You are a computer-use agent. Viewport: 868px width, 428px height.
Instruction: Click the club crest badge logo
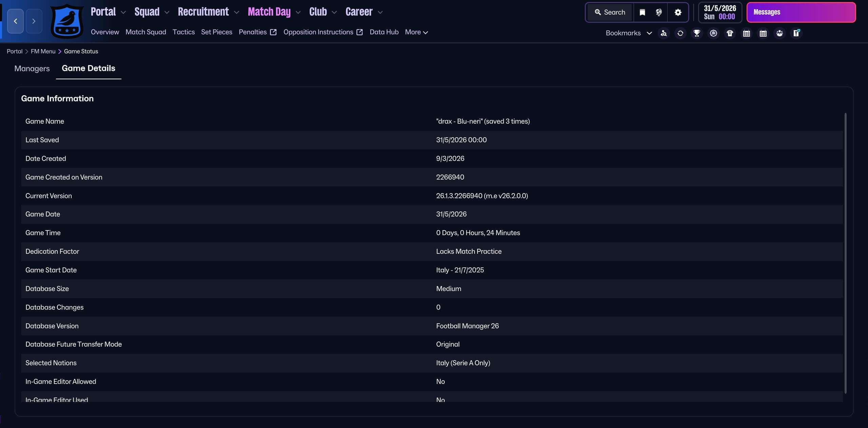click(67, 21)
